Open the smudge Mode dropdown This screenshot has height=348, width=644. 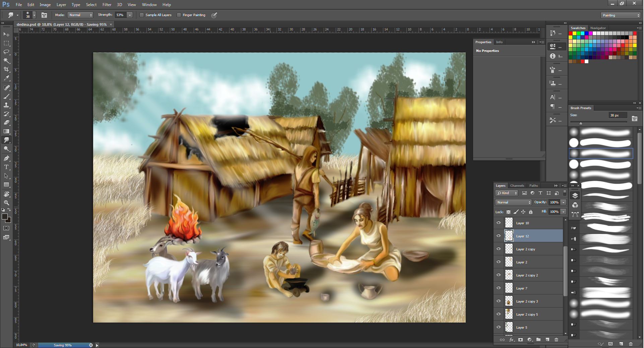coord(80,15)
